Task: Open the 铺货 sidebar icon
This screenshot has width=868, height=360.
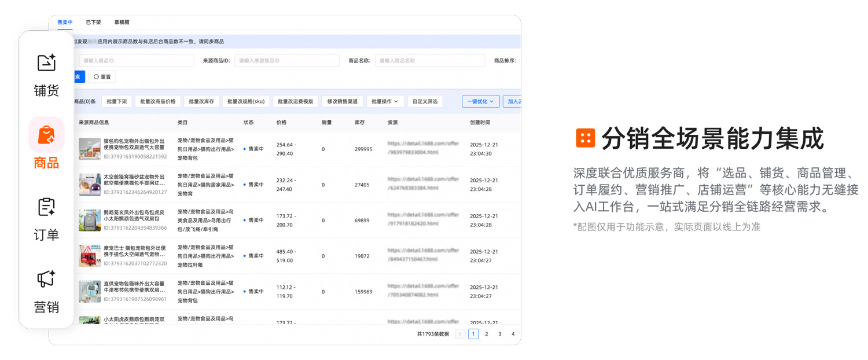Action: click(46, 63)
